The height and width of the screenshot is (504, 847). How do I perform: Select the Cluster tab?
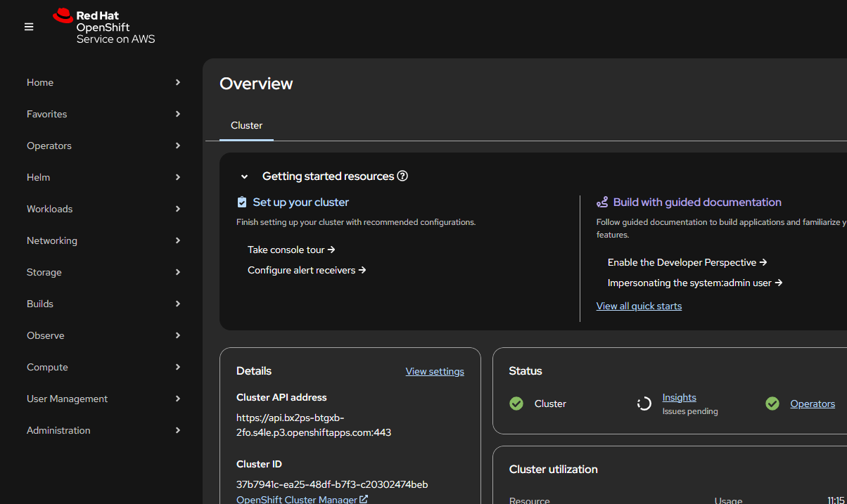point(246,125)
